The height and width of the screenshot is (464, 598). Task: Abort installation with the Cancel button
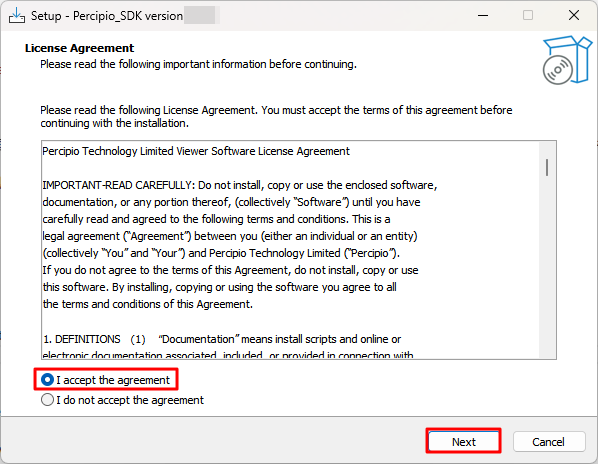pos(549,442)
